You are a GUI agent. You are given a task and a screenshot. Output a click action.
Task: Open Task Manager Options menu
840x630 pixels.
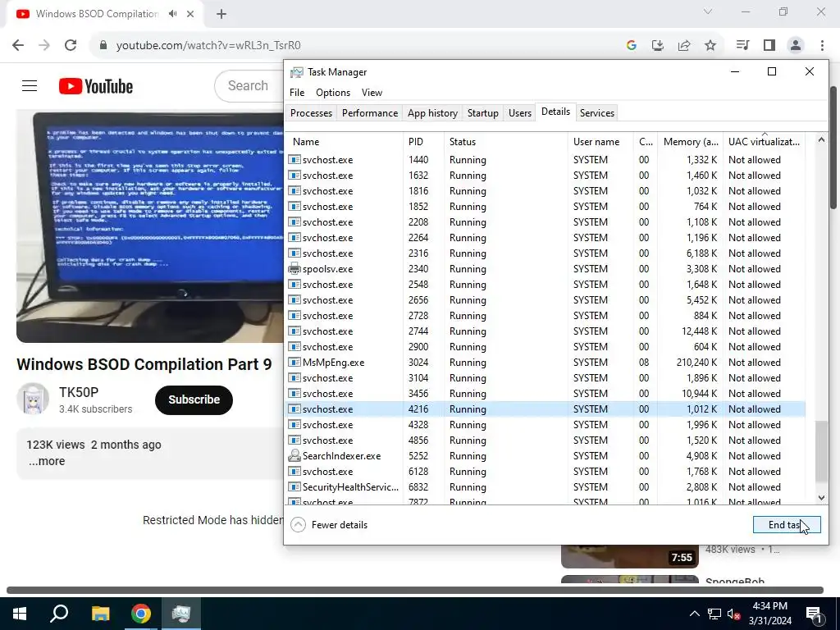click(333, 93)
